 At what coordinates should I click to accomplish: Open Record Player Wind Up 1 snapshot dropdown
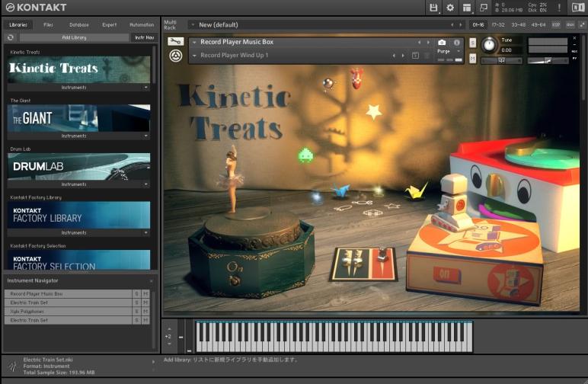click(194, 56)
